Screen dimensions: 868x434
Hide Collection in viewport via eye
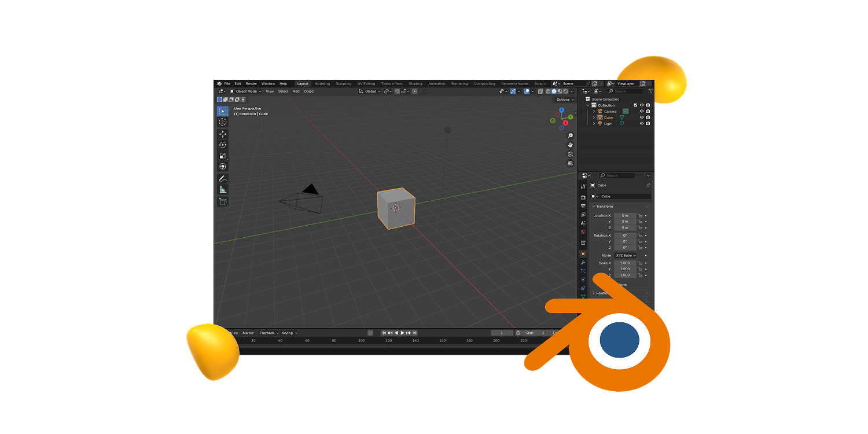coord(641,105)
